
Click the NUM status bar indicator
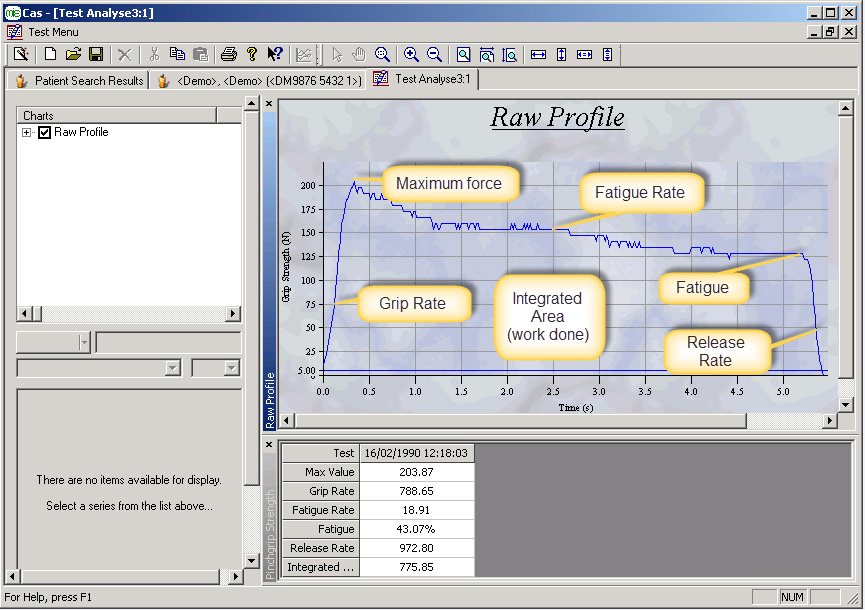792,597
